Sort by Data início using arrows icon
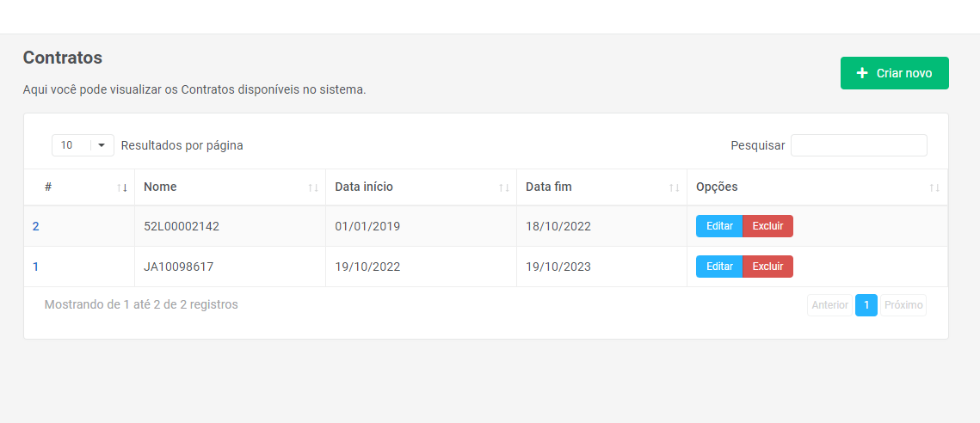The width and height of the screenshot is (980, 423). tap(504, 187)
